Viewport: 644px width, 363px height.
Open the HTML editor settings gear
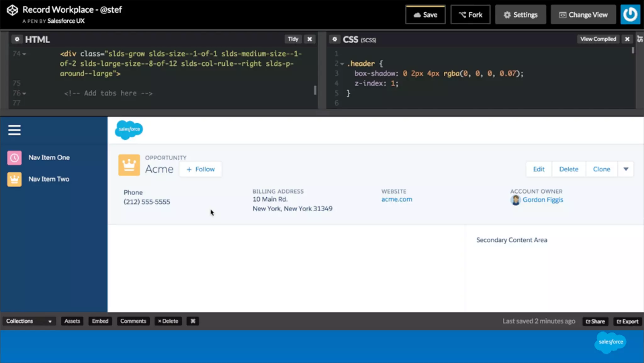tap(17, 39)
